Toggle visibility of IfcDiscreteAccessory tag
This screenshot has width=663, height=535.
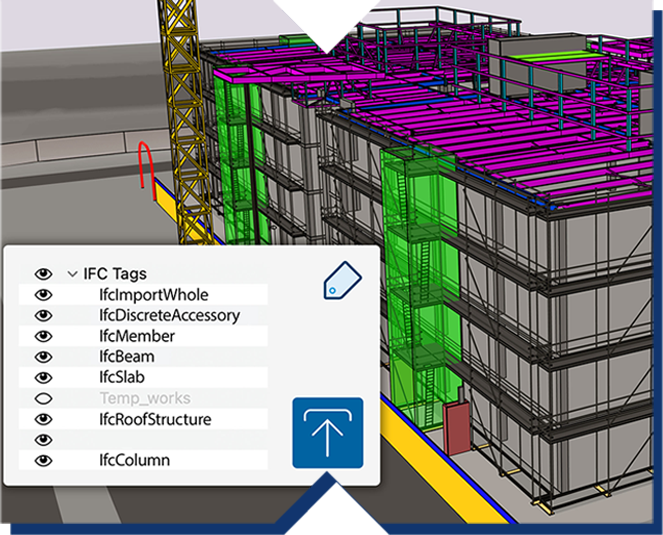(x=43, y=316)
